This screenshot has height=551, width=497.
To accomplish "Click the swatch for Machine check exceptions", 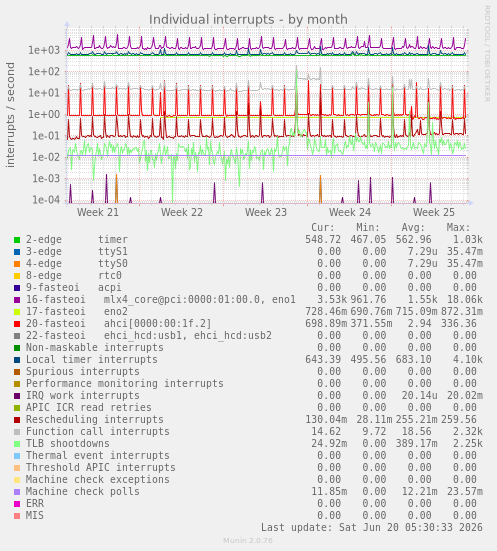I will point(17,480).
